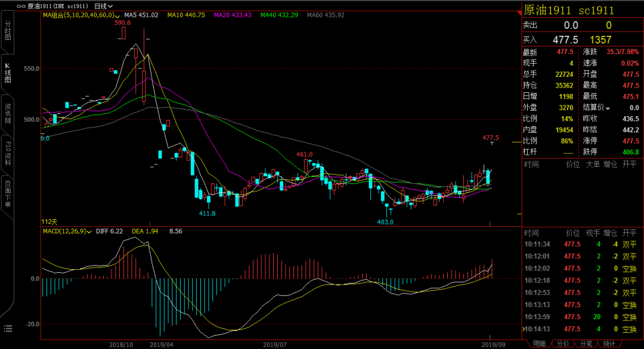The height and width of the screenshot is (349, 644).
Task: Switch to the 分时图 sidebar tab
Action: tap(8, 32)
